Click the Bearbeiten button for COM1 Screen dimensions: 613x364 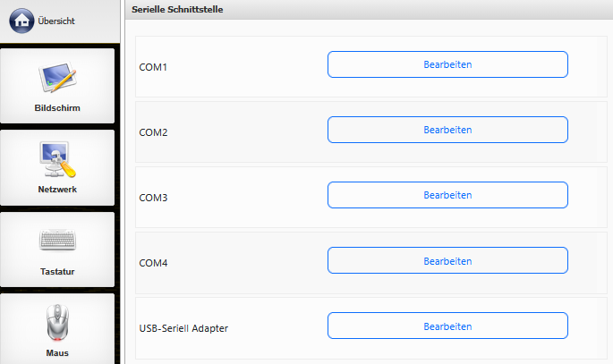tap(447, 64)
